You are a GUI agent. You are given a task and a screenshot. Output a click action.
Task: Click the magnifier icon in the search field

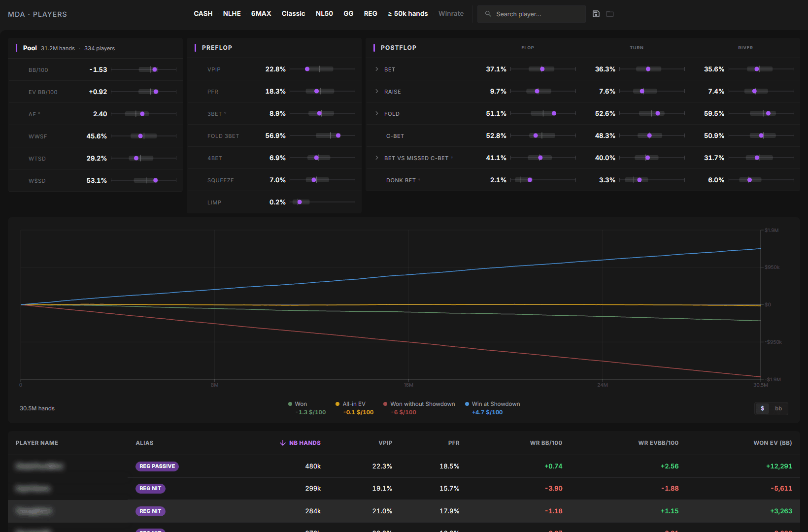[488, 14]
